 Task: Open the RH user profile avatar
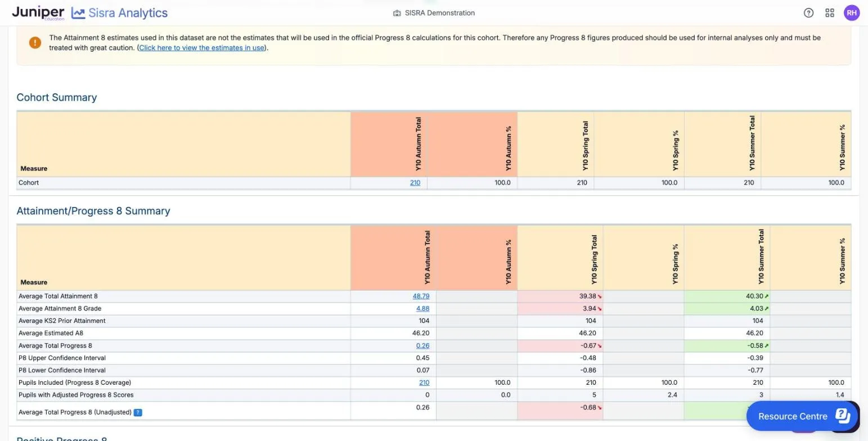point(852,13)
